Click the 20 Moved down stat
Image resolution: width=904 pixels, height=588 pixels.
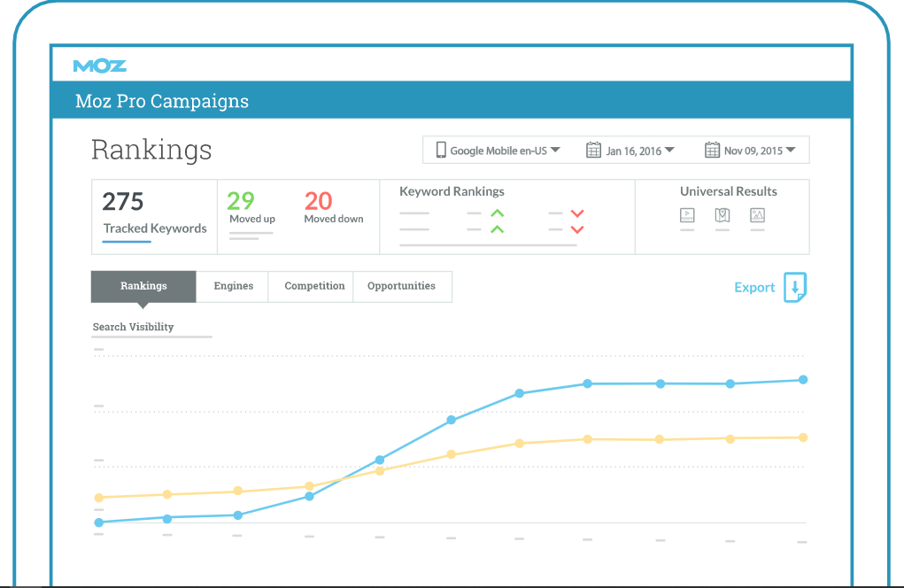(x=333, y=207)
